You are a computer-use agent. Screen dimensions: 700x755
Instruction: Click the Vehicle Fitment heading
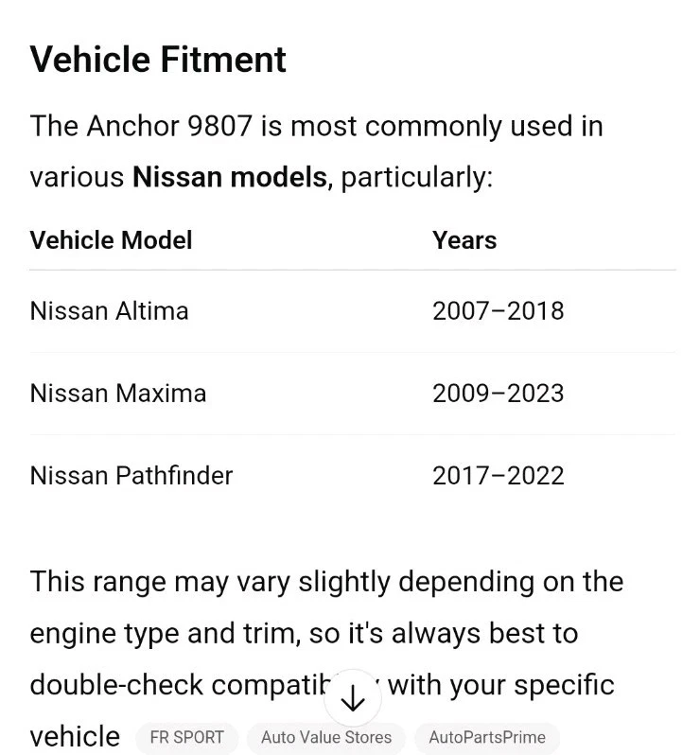(x=158, y=60)
